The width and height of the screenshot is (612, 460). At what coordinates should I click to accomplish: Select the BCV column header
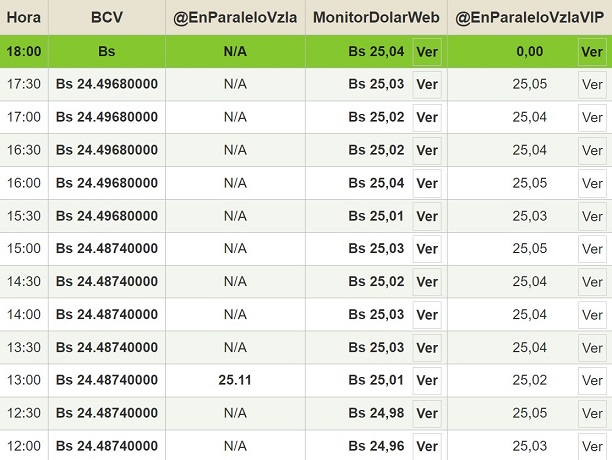coord(107,18)
